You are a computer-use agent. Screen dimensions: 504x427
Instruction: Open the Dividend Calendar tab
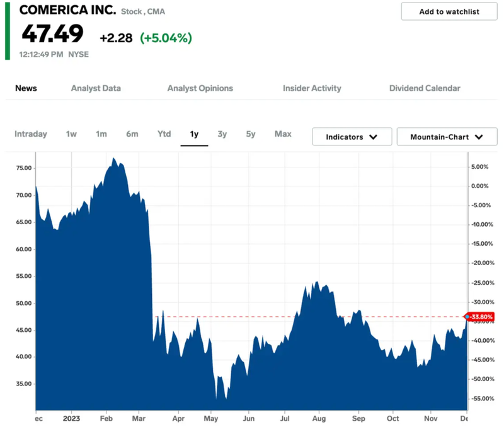(x=425, y=88)
